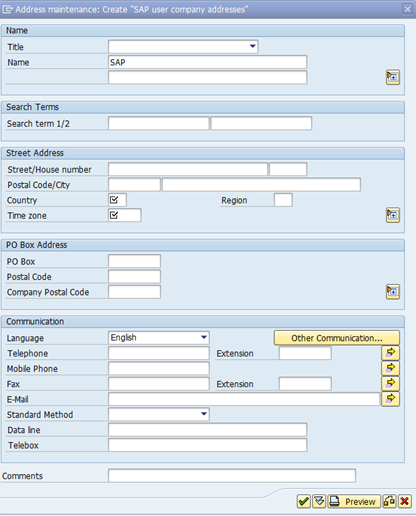Image resolution: width=416 pixels, height=516 pixels.
Task: Expand more fields in Street Address section
Action: click(393, 215)
